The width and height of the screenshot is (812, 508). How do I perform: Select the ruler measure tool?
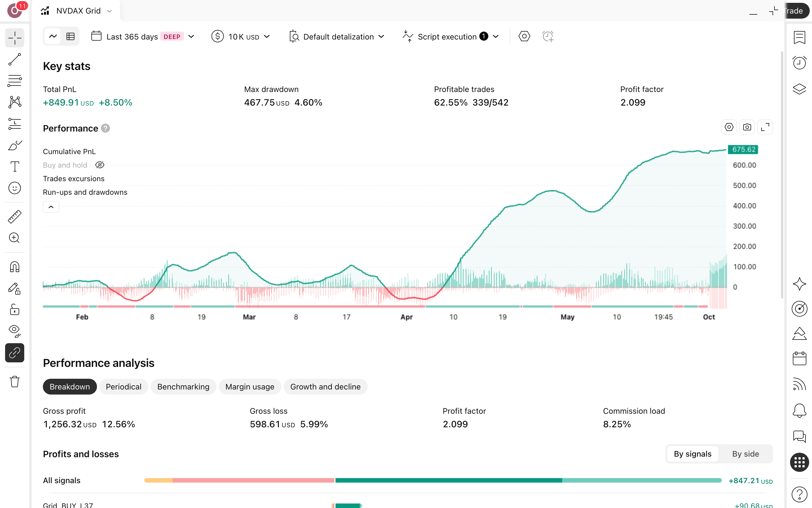(x=14, y=217)
